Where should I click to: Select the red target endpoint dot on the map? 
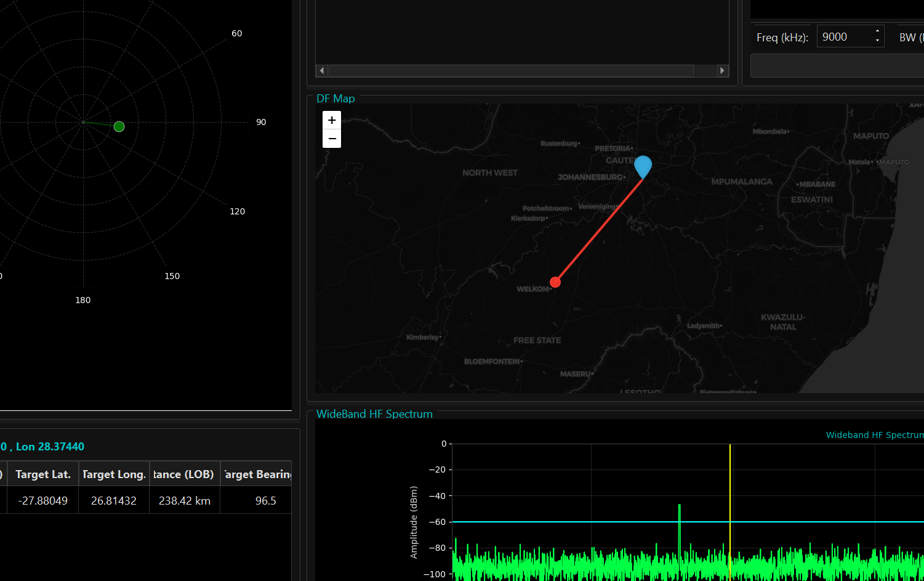555,282
